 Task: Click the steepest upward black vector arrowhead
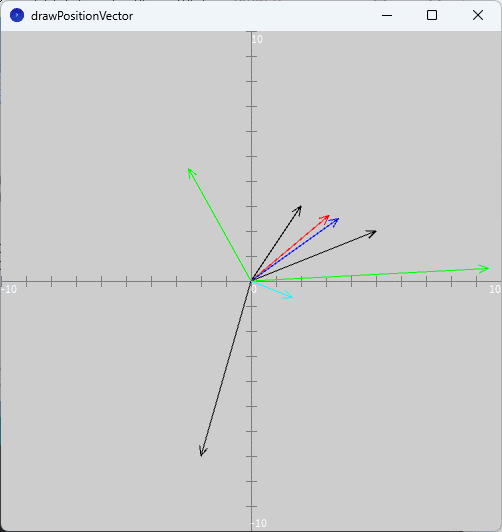pos(298,210)
